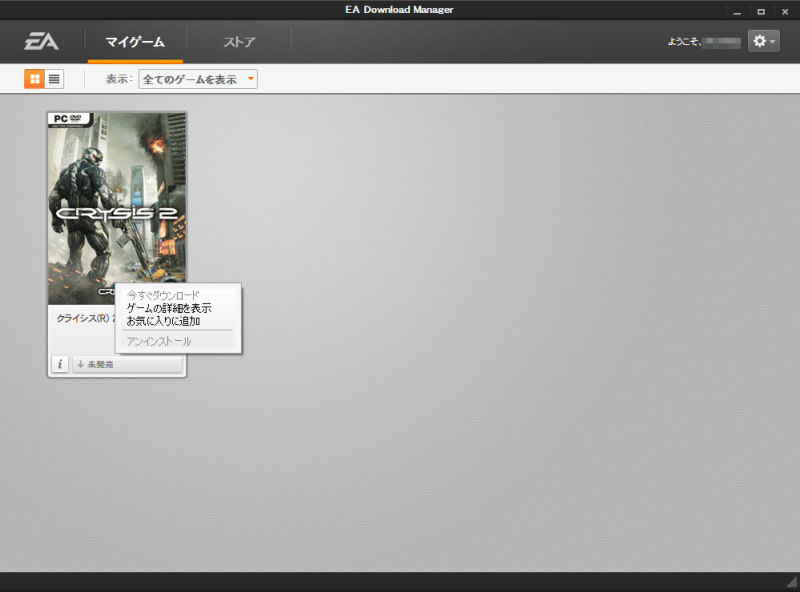Click the Crysis 2 box art thumbnail
Viewport: 800px width, 592px height.
click(x=117, y=209)
